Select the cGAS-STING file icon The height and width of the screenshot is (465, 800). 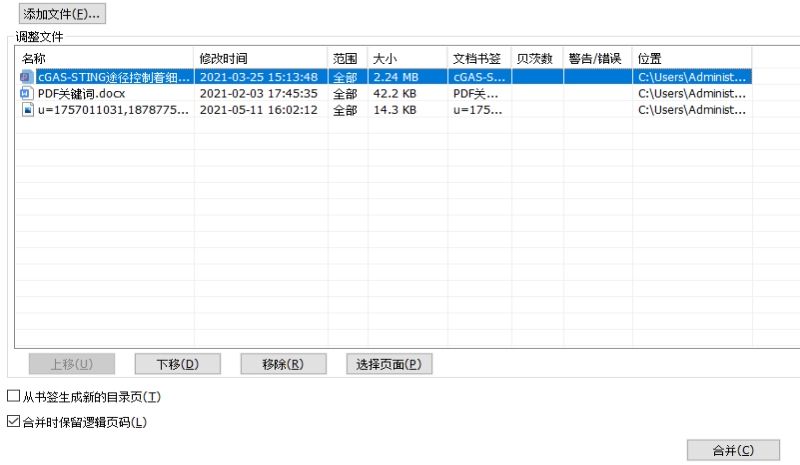click(27, 77)
